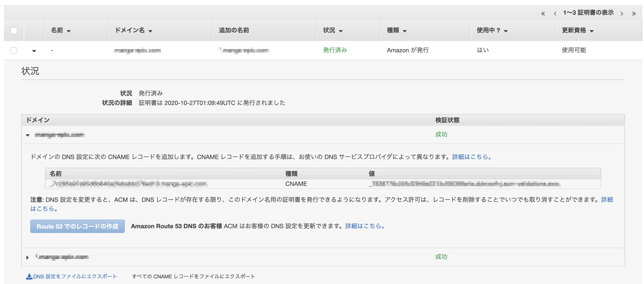This screenshot has height=284, width=644.
Task: Sort by 更新資格 column header
Action: pyautogui.click(x=577, y=30)
